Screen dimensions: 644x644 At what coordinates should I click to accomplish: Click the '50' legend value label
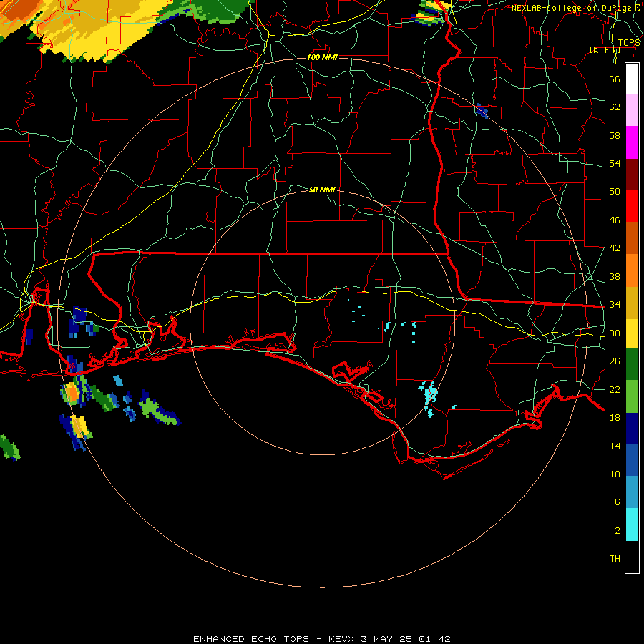click(615, 191)
